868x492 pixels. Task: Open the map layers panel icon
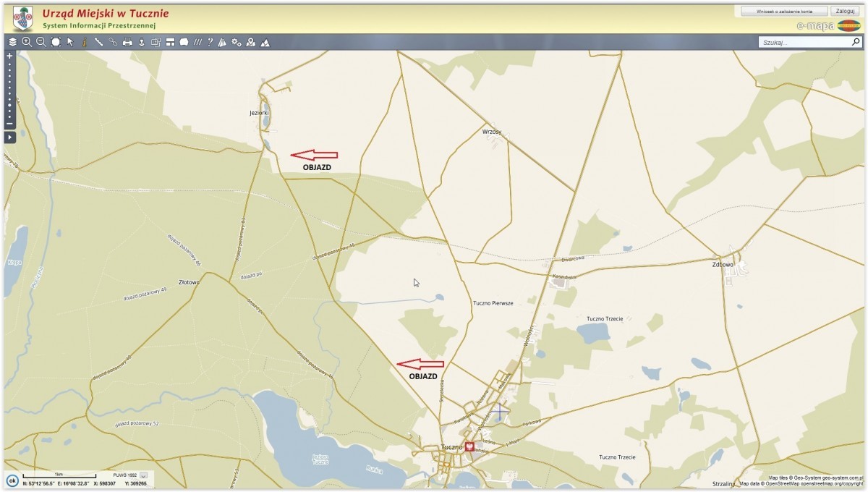[12, 43]
